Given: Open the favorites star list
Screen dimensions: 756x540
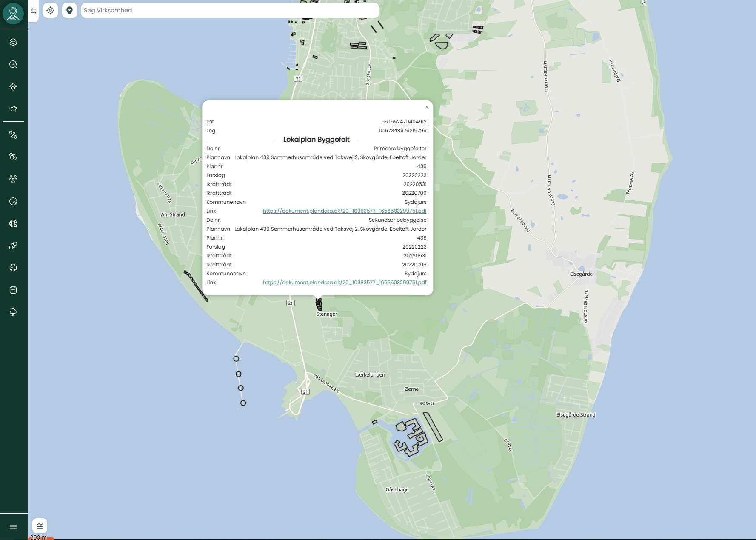Looking at the screenshot, I should [x=13, y=109].
